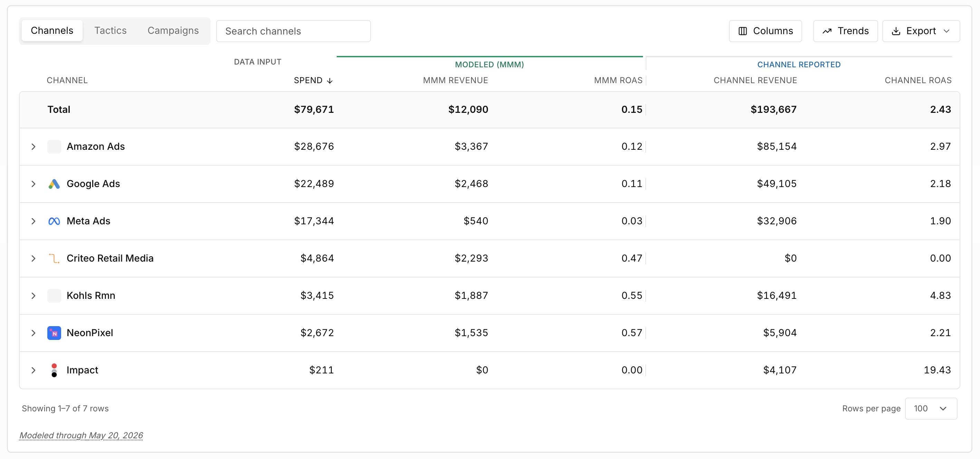
Task: Click the Meta Ads infinity logo
Action: coord(54,221)
